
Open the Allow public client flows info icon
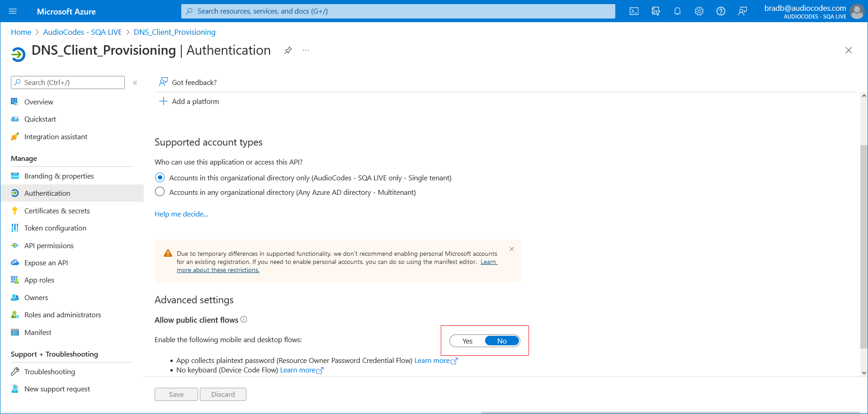(x=244, y=320)
